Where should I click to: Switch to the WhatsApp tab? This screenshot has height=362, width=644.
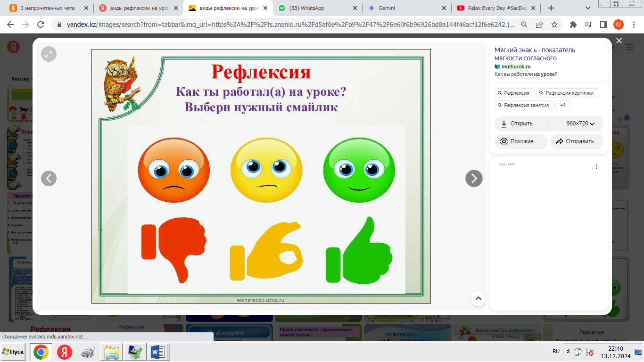click(311, 8)
